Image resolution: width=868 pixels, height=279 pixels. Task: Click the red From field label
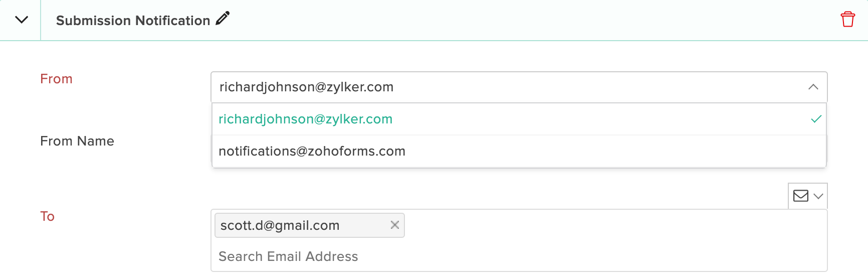pyautogui.click(x=56, y=79)
